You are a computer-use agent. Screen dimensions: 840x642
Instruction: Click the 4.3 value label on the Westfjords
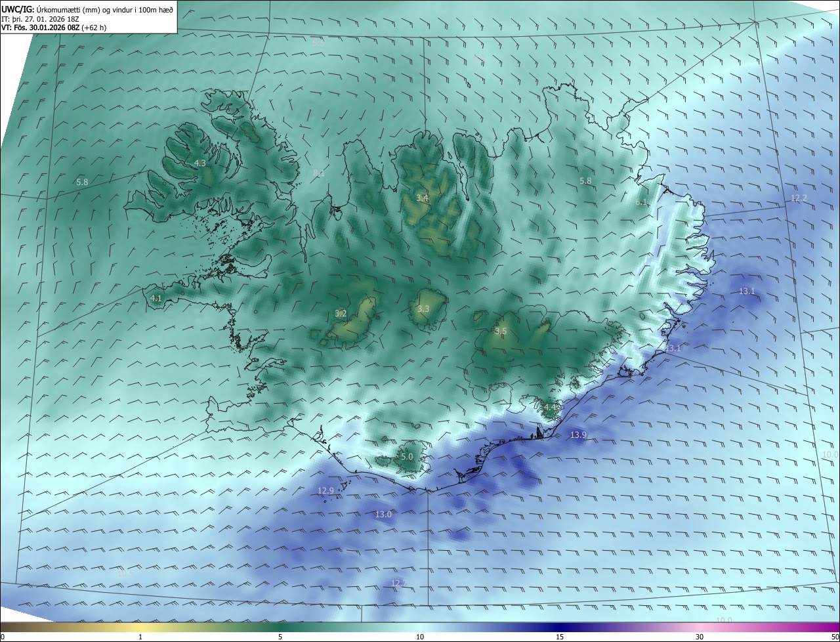pyautogui.click(x=199, y=163)
